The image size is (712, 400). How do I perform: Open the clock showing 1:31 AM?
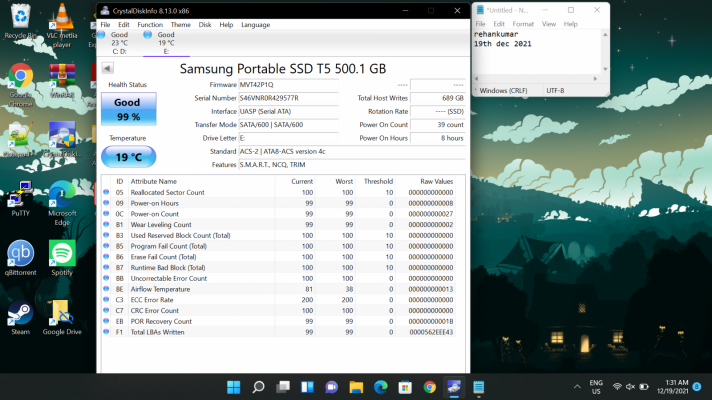(x=672, y=387)
